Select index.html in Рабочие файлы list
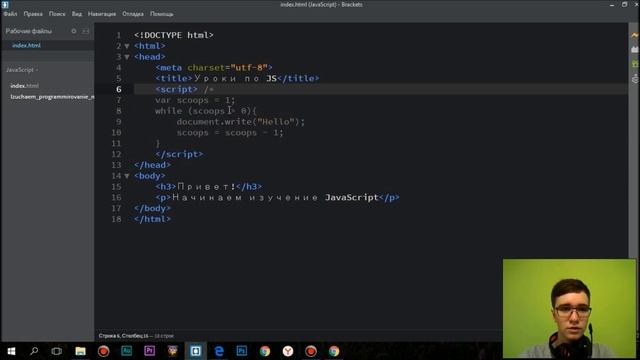This screenshot has width=640, height=360. point(27,45)
